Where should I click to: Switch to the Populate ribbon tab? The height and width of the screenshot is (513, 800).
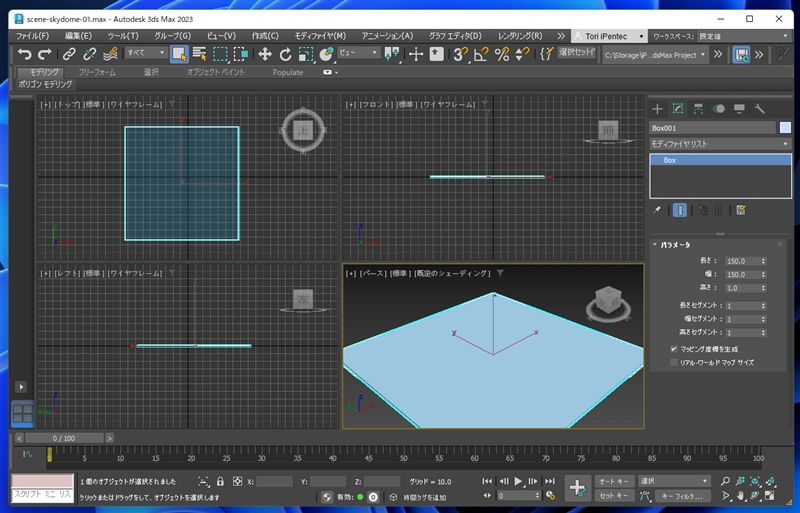click(x=288, y=72)
